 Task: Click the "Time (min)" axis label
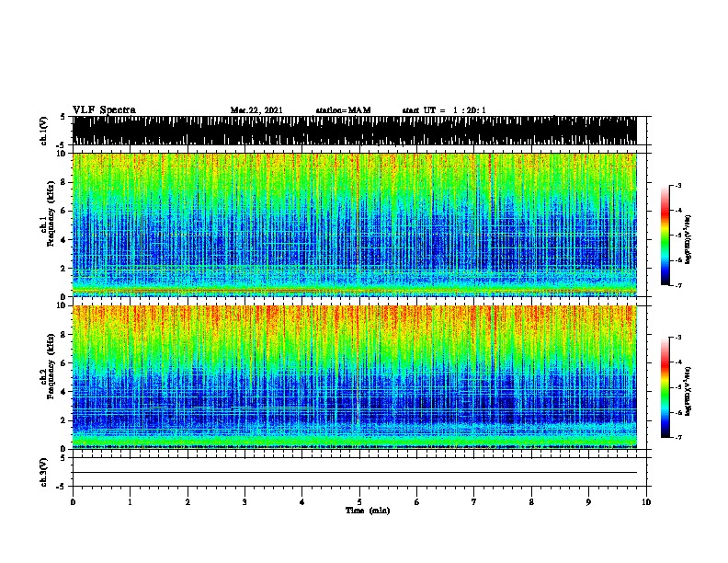pyautogui.click(x=368, y=511)
